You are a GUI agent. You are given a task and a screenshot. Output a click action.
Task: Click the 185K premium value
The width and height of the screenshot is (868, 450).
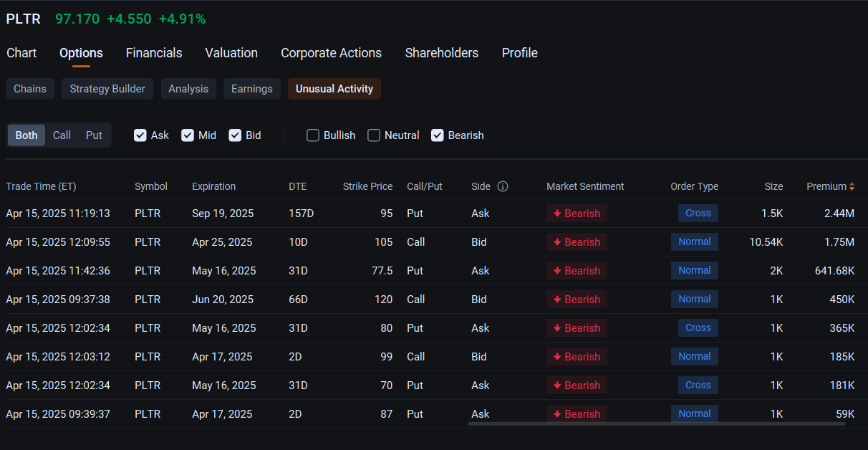tap(842, 357)
